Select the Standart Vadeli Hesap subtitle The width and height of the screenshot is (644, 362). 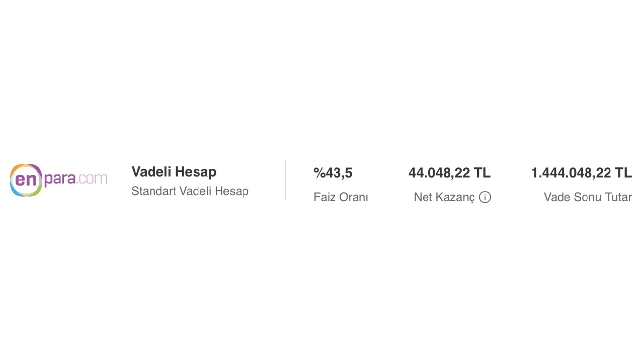coord(190,191)
